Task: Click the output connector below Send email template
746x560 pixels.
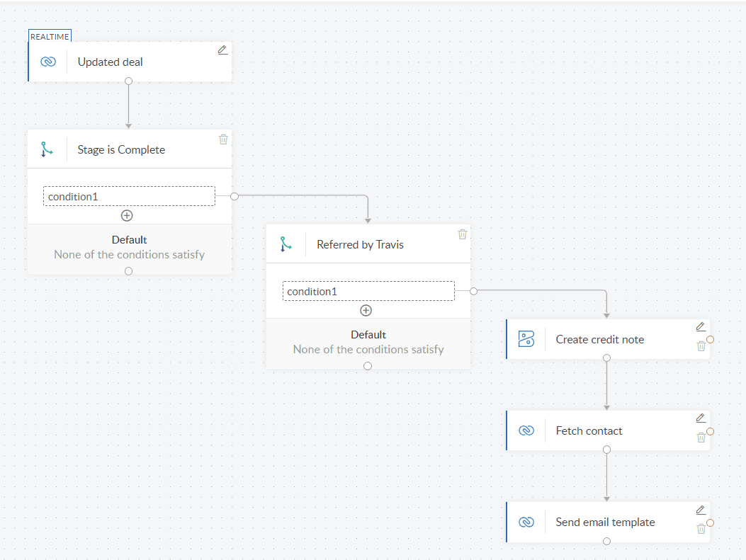Action: [606, 541]
